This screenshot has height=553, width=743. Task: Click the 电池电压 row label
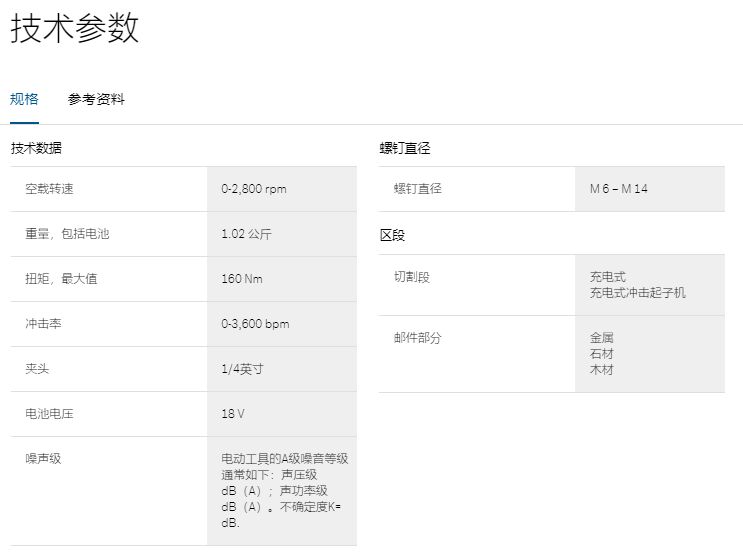(49, 414)
